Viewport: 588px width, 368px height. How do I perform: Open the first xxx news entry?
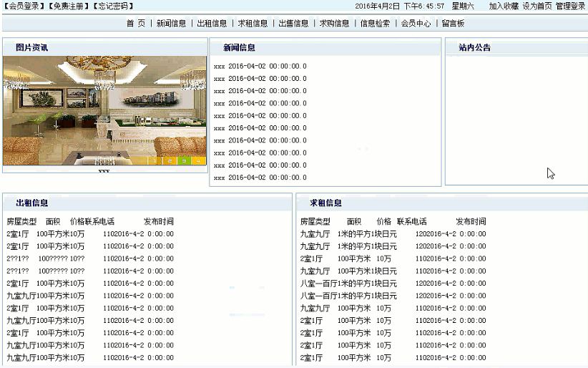(260, 67)
